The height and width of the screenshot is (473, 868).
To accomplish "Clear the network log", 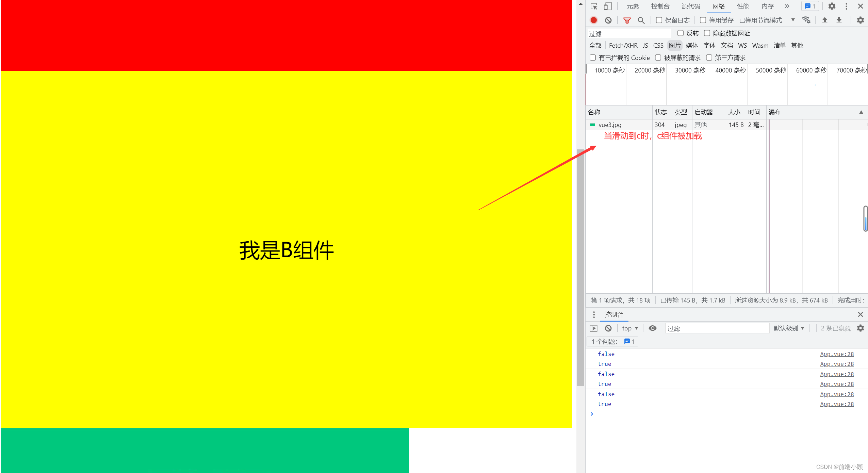I will click(608, 20).
